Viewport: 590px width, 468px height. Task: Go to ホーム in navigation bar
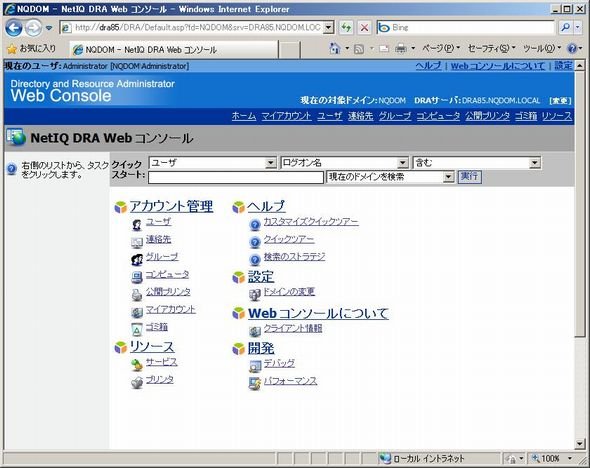pyautogui.click(x=244, y=116)
